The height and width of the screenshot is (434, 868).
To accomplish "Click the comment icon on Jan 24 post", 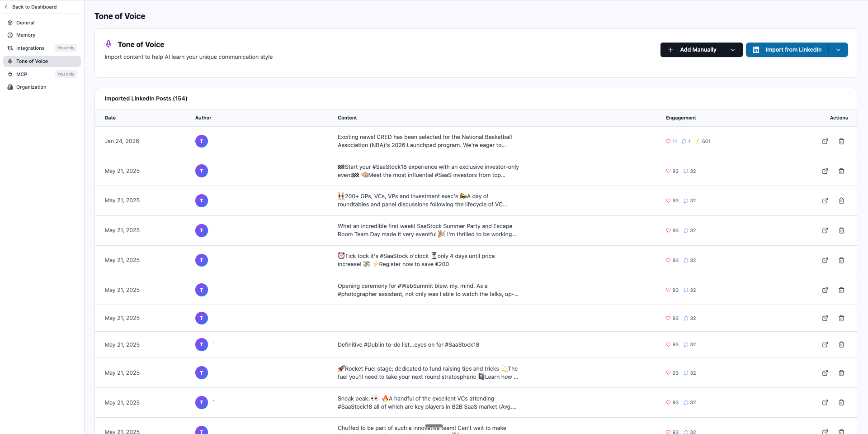I will tap(684, 141).
